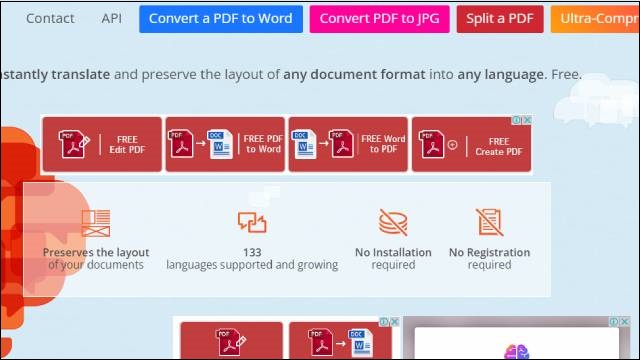This screenshot has height=360, width=640.
Task: Select the 'any language' headline text
Action: pyautogui.click(x=501, y=75)
